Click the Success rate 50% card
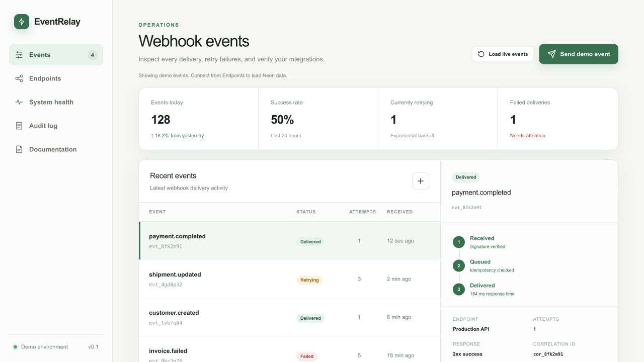 318,119
